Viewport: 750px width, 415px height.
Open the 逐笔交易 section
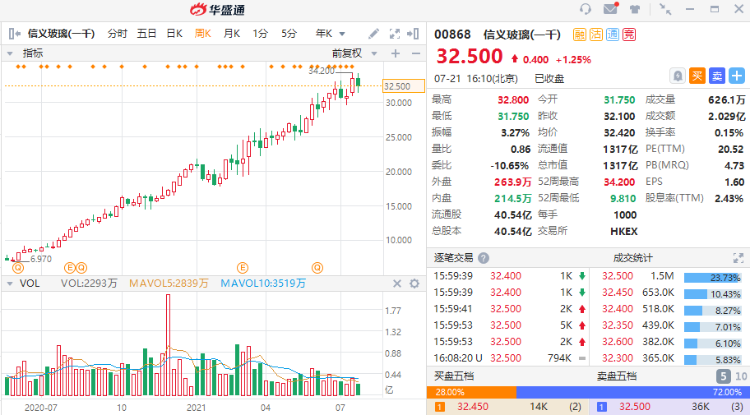[x=453, y=258]
